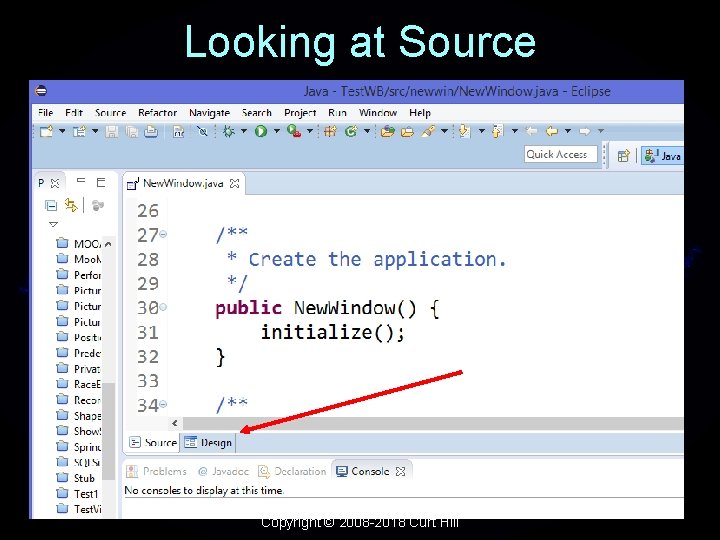720x540 pixels.
Task: Click the New Java Package icon
Action: 330,132
